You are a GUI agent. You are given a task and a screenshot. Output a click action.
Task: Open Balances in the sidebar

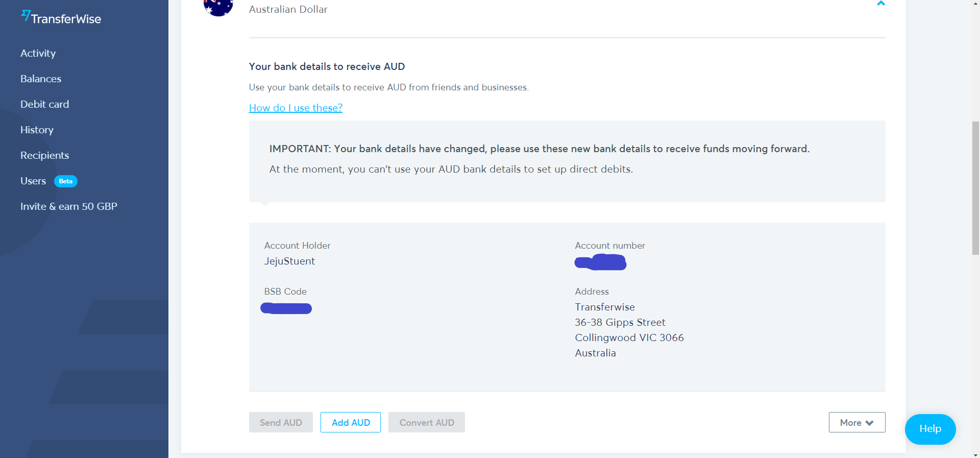[x=41, y=79]
